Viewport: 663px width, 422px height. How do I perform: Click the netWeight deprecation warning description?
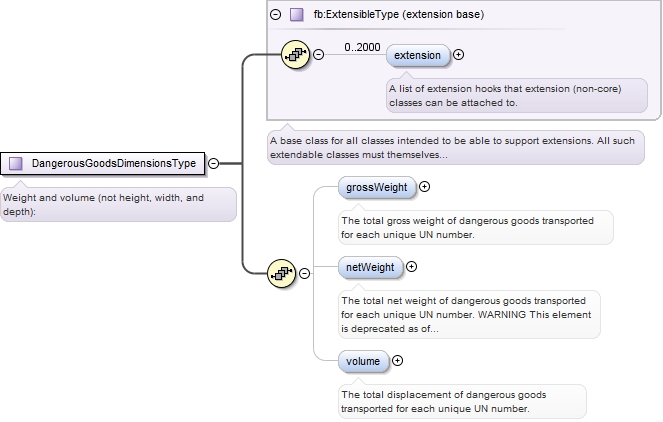pos(468,313)
